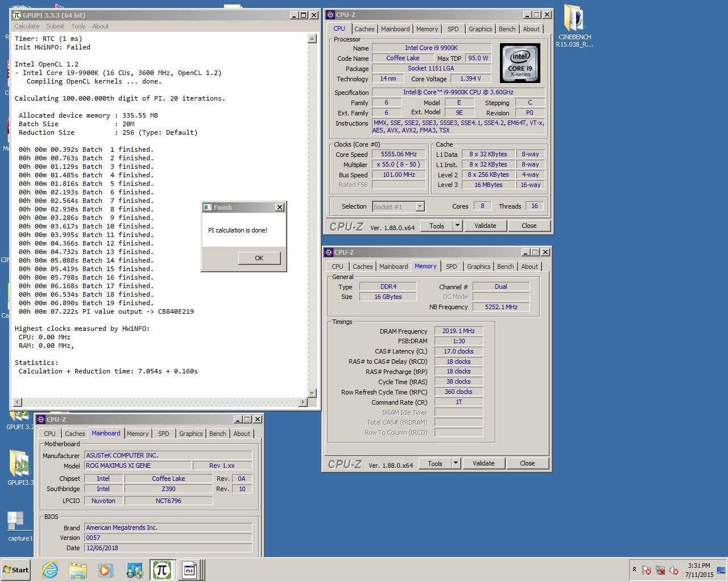This screenshot has height=582, width=728.
Task: Click Tools button in CPU-Z Memory window
Action: (x=435, y=463)
